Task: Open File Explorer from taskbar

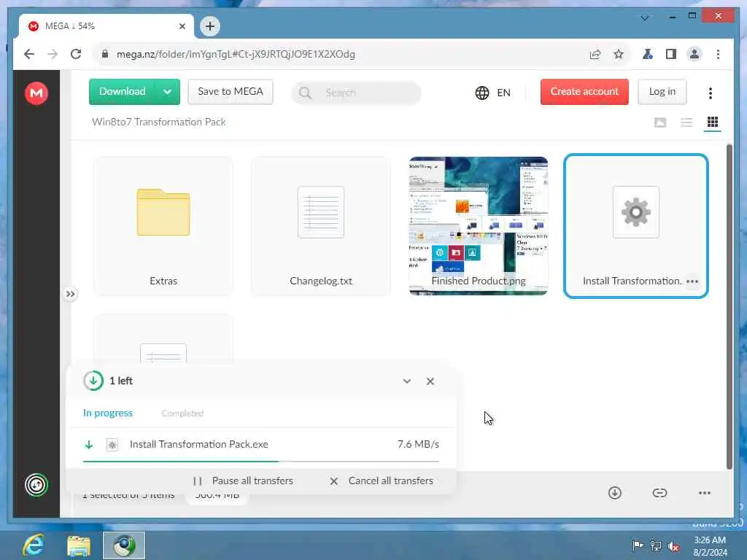Action: pos(79,545)
